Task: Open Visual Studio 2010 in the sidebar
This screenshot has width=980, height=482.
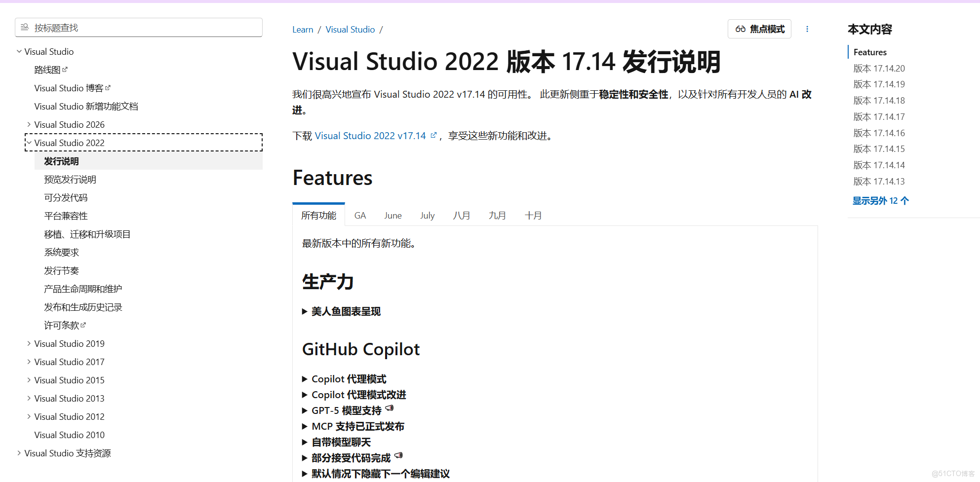Action: (x=69, y=435)
